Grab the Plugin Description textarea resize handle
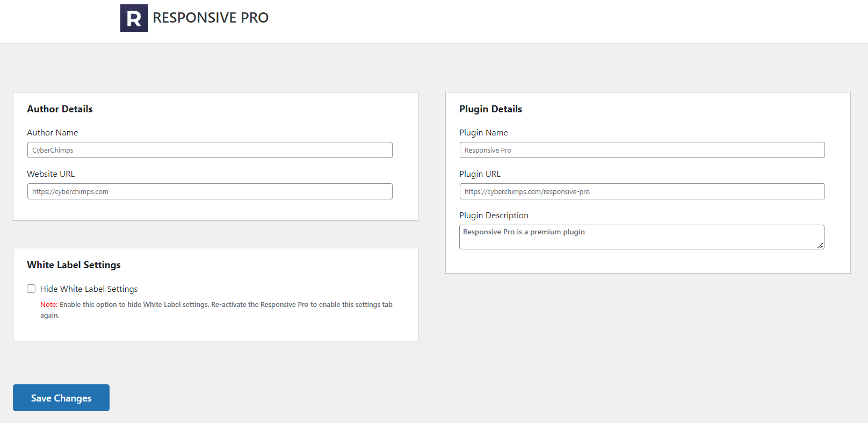This screenshot has height=423, width=868. [x=820, y=246]
